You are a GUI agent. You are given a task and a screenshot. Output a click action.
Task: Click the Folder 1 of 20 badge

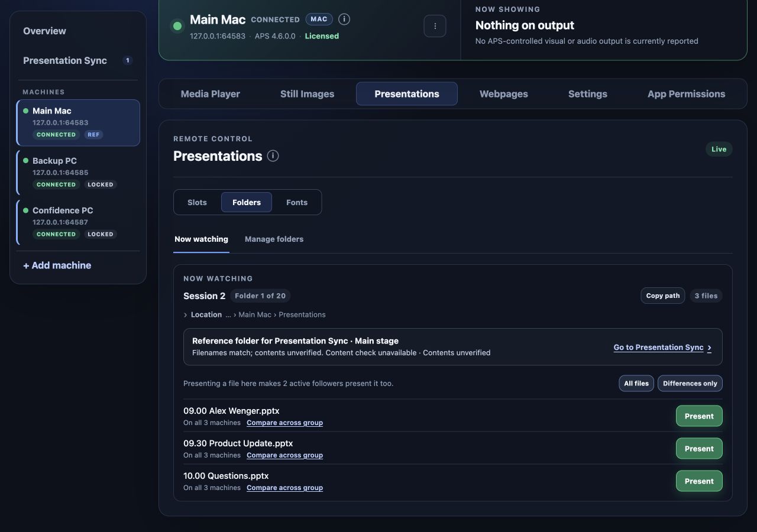point(260,296)
